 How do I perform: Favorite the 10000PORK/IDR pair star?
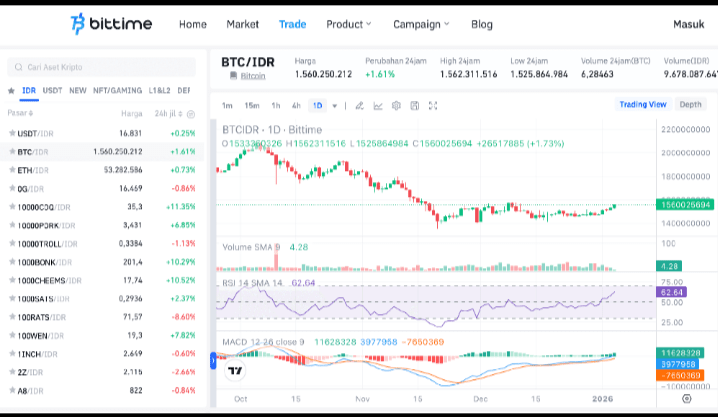pos(12,225)
